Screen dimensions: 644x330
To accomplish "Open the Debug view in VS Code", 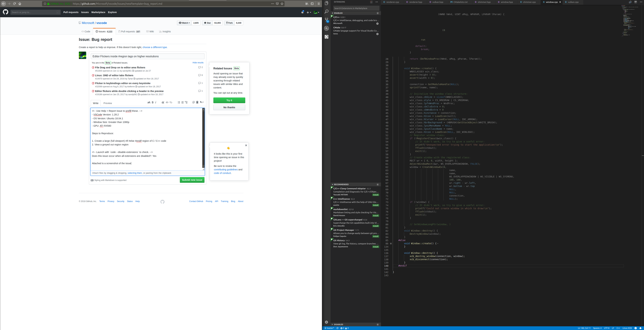I will point(326,28).
